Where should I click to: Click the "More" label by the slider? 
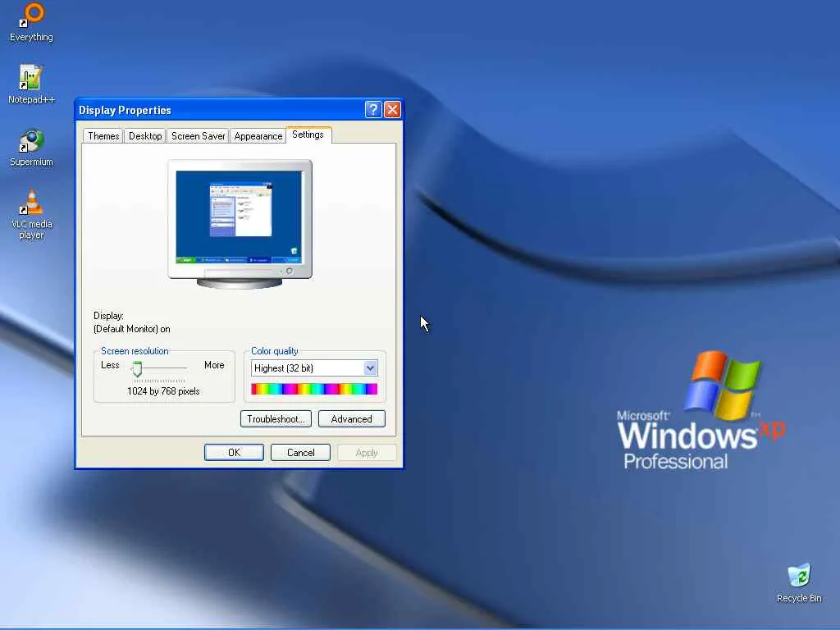click(214, 365)
